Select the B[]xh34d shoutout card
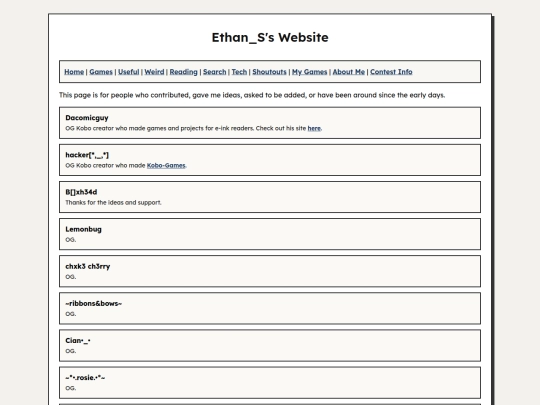The height and width of the screenshot is (405, 540). point(270,197)
